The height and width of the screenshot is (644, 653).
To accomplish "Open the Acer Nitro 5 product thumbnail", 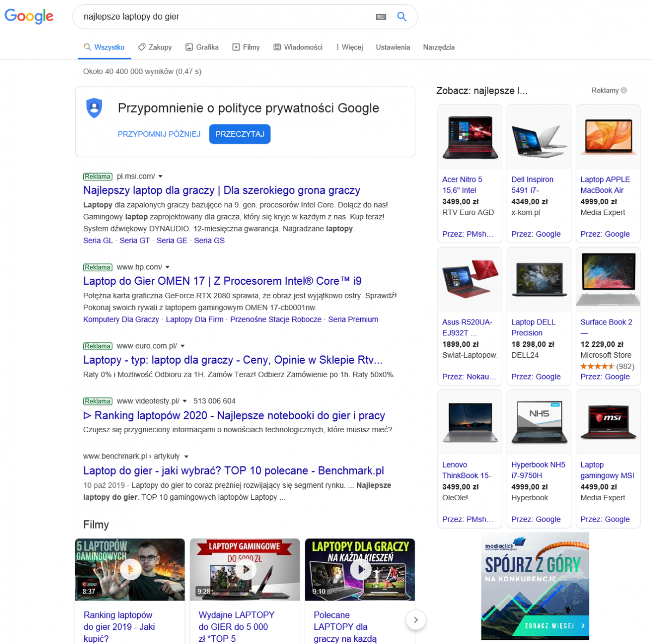I will pos(470,137).
